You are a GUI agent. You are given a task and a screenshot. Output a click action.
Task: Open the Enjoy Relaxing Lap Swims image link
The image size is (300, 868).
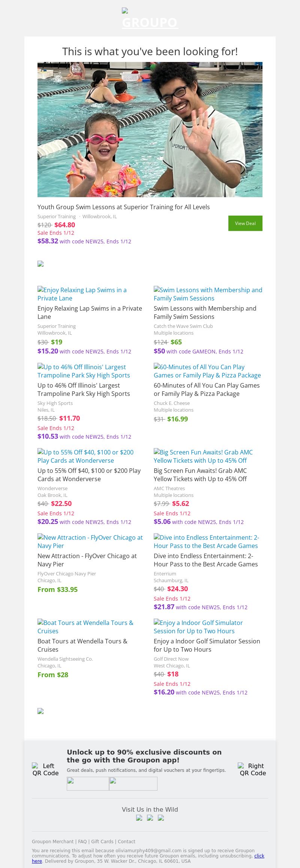82,294
